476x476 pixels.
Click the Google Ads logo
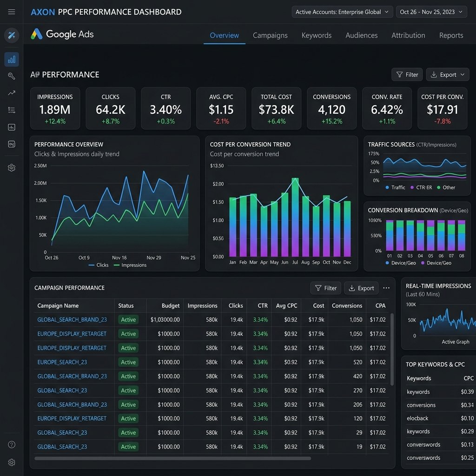click(62, 34)
